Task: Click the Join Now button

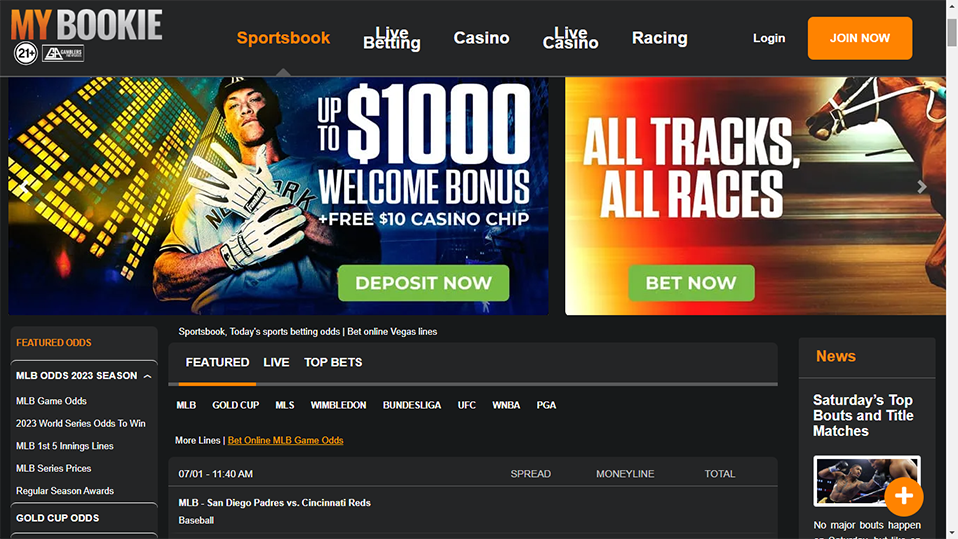Action: coord(860,38)
